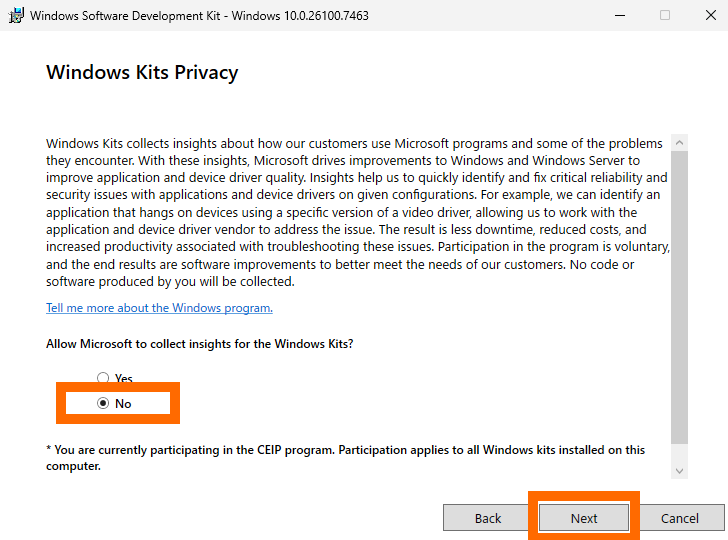Cancel the SDK installation
The height and width of the screenshot is (540, 728).
coord(680,518)
